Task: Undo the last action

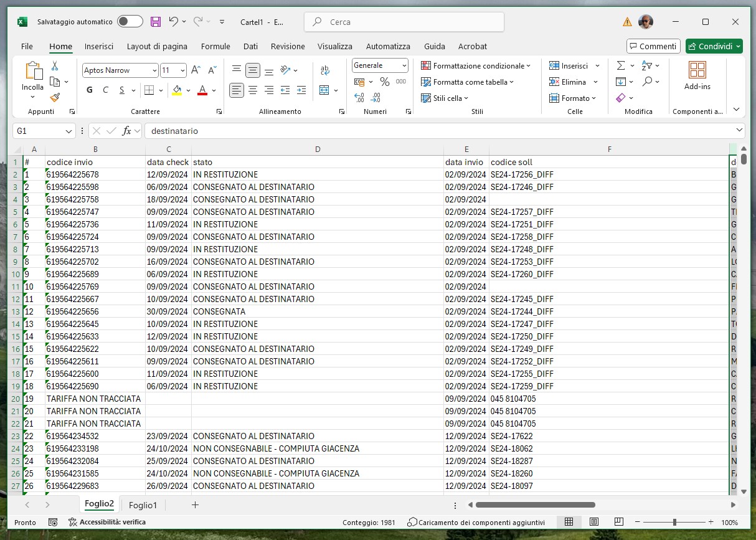Action: coord(174,22)
